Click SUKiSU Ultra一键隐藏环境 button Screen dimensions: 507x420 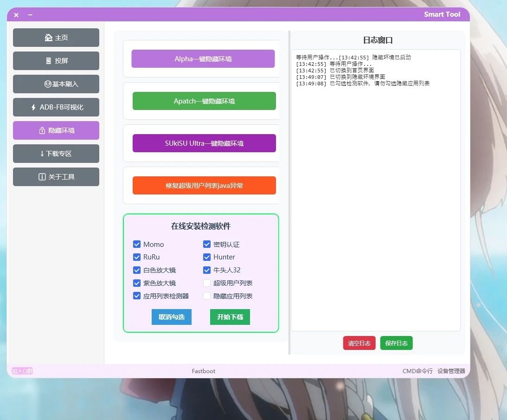(x=204, y=143)
